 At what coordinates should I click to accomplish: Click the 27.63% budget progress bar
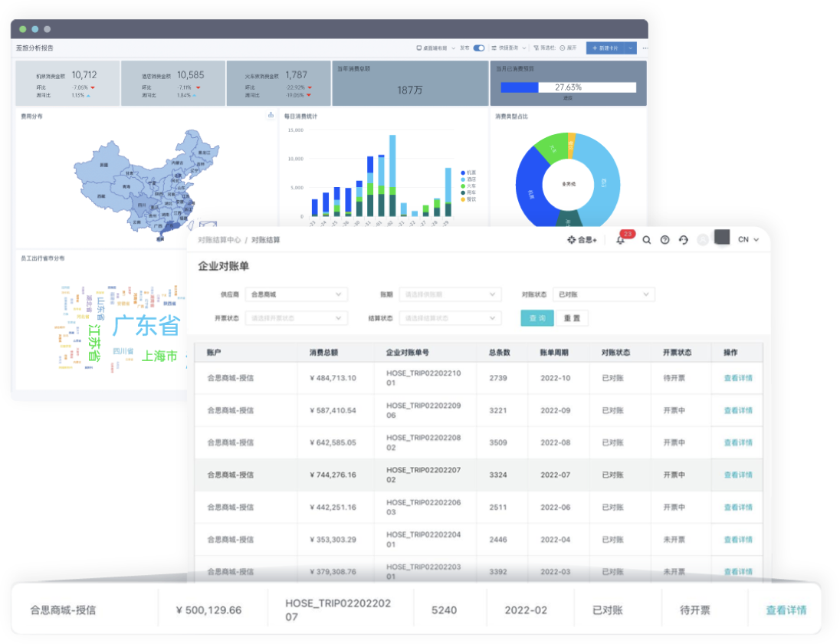(568, 87)
